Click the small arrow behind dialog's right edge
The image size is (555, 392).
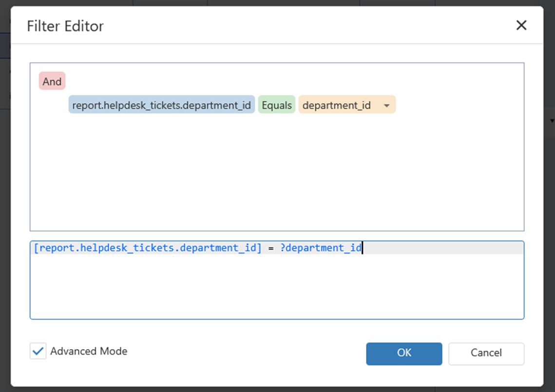point(552,120)
